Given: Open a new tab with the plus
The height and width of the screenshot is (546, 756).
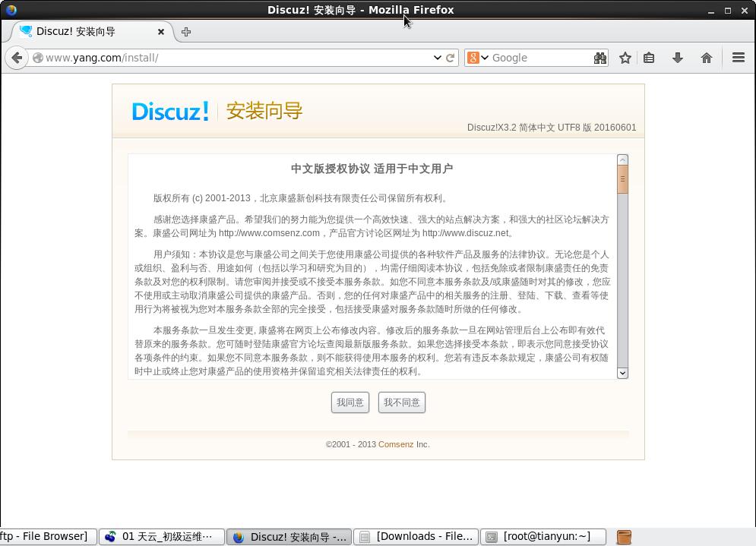Looking at the screenshot, I should pos(186,32).
